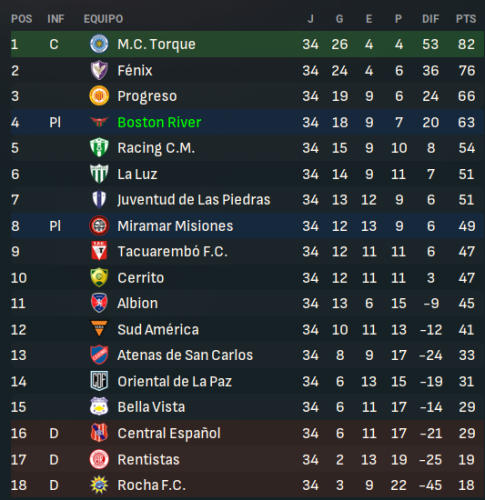Click the Boston River red logo
This screenshot has height=500, width=485.
click(99, 122)
